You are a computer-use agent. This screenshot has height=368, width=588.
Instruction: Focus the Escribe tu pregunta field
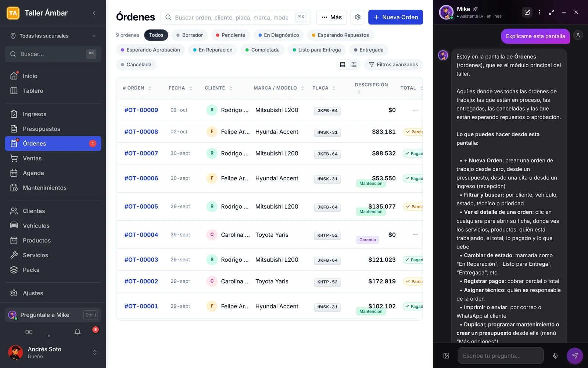tap(501, 356)
